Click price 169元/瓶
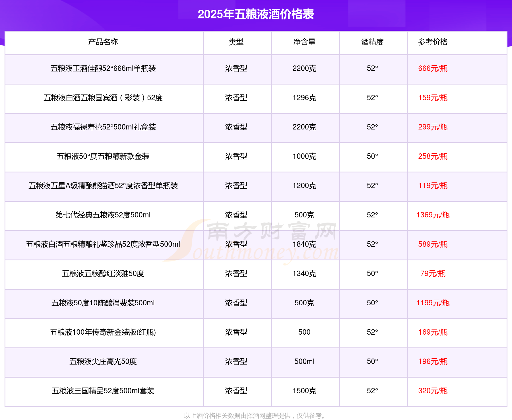This screenshot has width=512, height=420. 433,332
